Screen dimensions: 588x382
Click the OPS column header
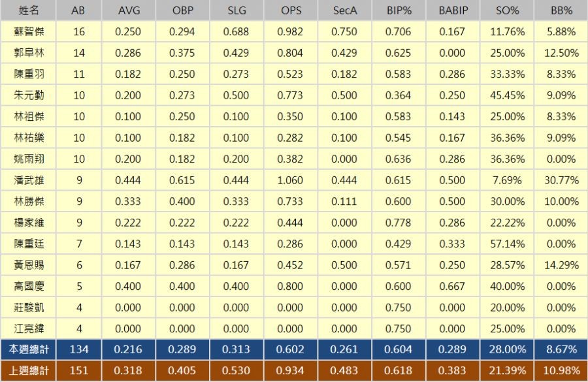tap(291, 10)
